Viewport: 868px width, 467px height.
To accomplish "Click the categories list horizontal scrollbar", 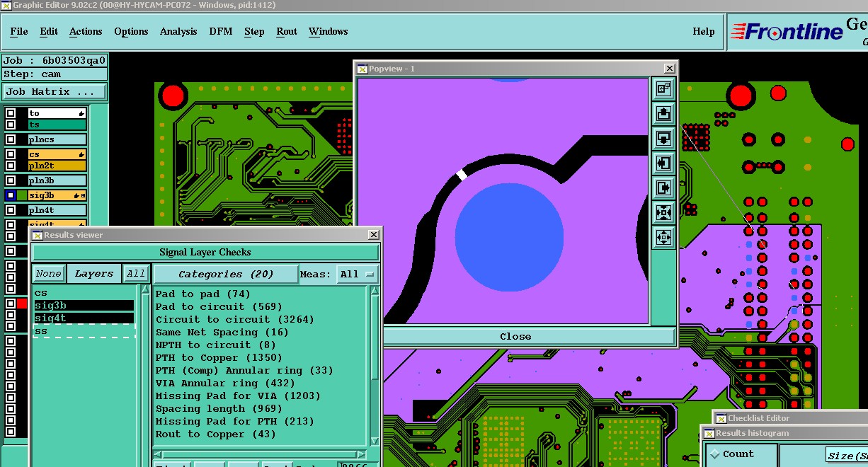I will (x=258, y=454).
